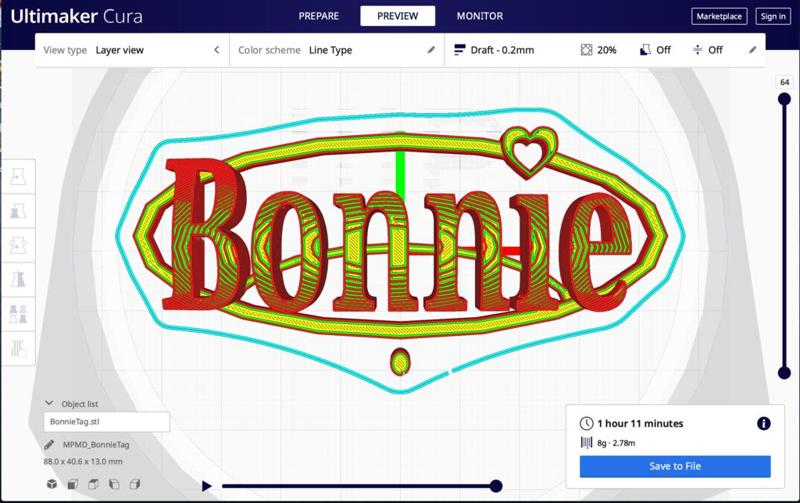Click the Ultimaker Cura logo

click(76, 16)
